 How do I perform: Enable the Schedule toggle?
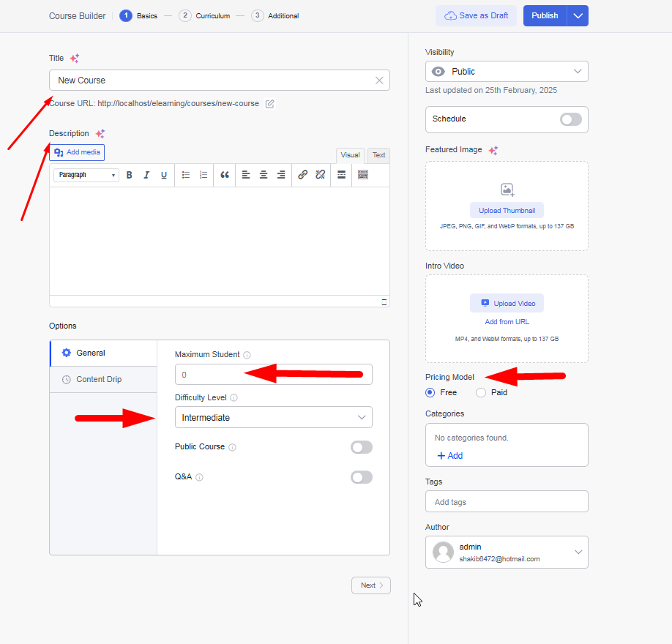(x=570, y=119)
